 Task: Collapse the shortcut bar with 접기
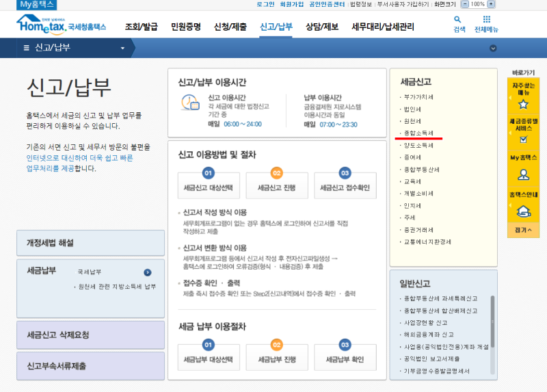pos(523,230)
